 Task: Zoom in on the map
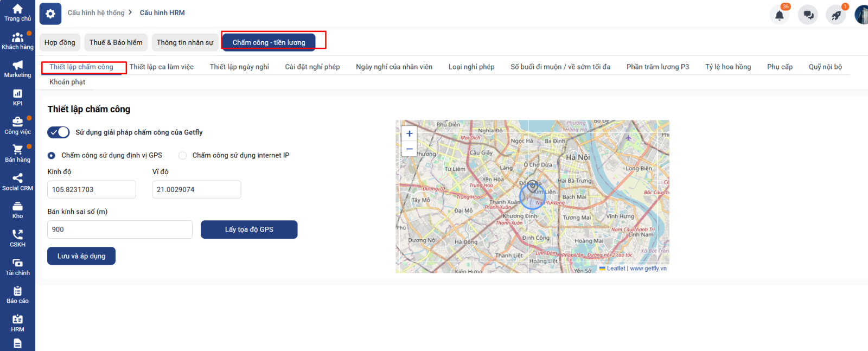[x=410, y=133]
